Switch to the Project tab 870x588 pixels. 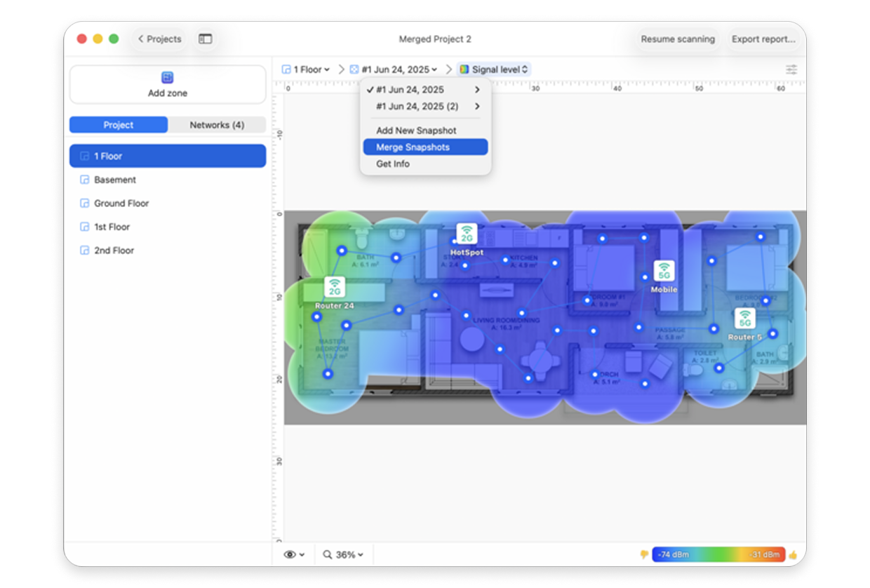(x=119, y=125)
